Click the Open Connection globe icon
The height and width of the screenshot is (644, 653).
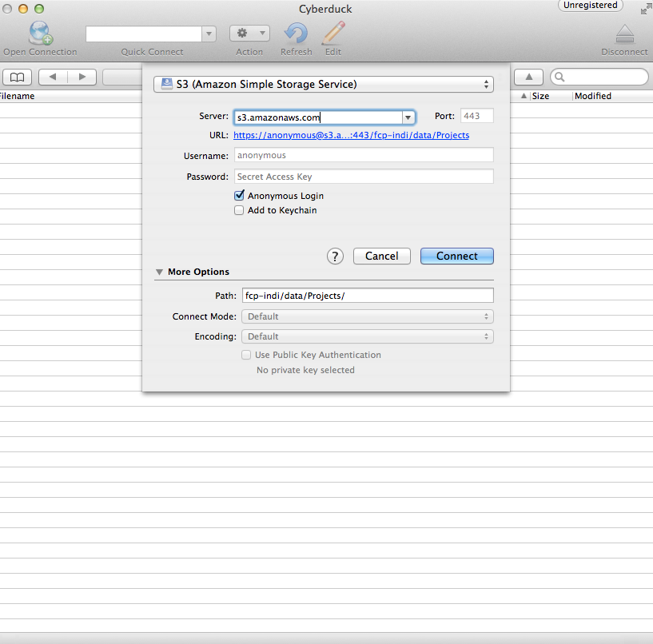pyautogui.click(x=41, y=33)
